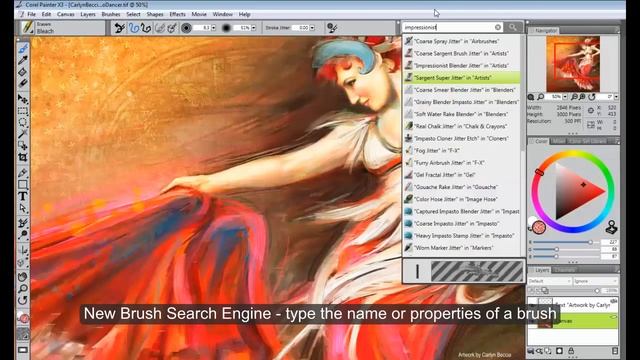Select the Magnifier tool in toolbox
This screenshot has width=640, height=360.
click(23, 289)
